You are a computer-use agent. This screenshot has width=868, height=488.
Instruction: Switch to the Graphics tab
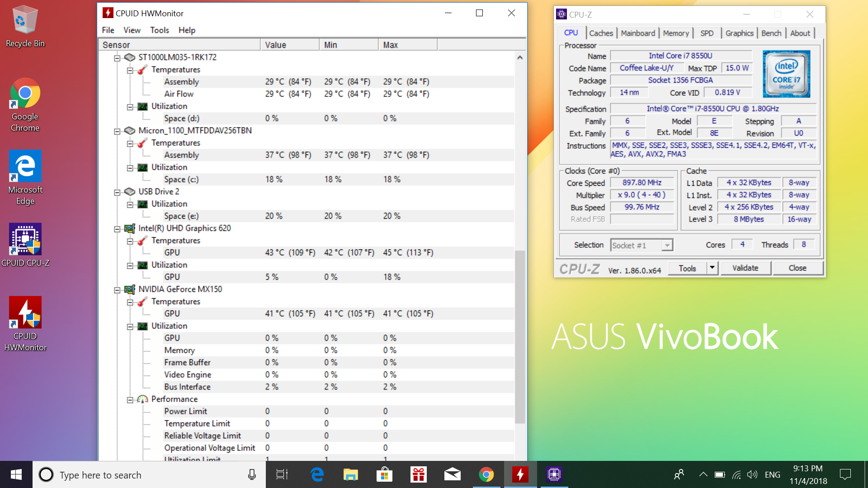(x=740, y=33)
